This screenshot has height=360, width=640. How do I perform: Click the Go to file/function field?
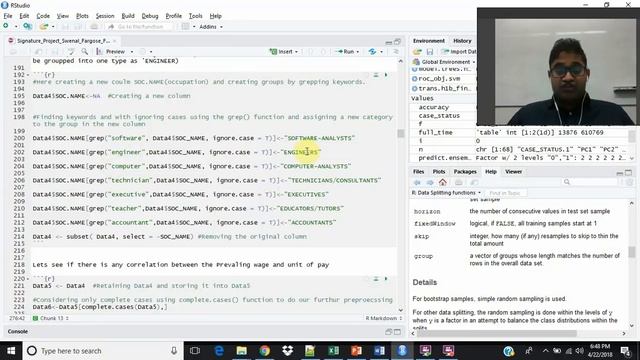pos(139,27)
